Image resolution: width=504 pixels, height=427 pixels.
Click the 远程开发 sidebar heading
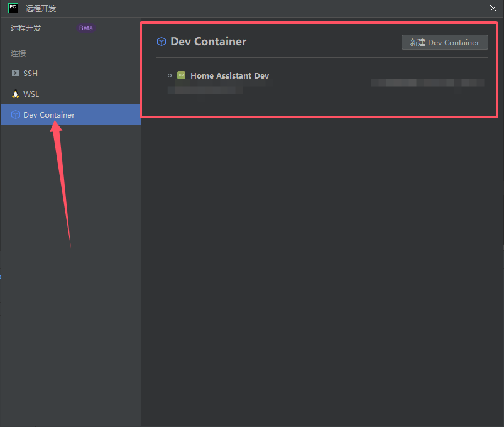(x=26, y=28)
